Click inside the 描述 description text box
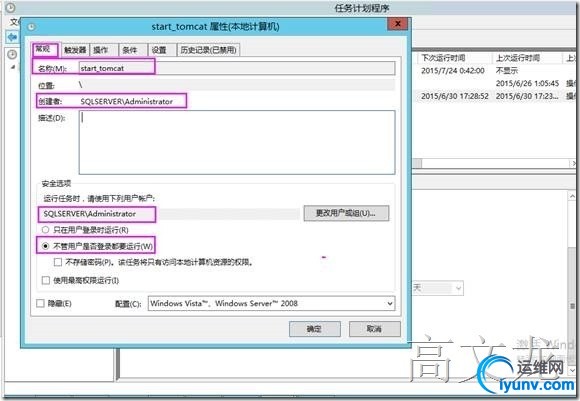 [237, 142]
